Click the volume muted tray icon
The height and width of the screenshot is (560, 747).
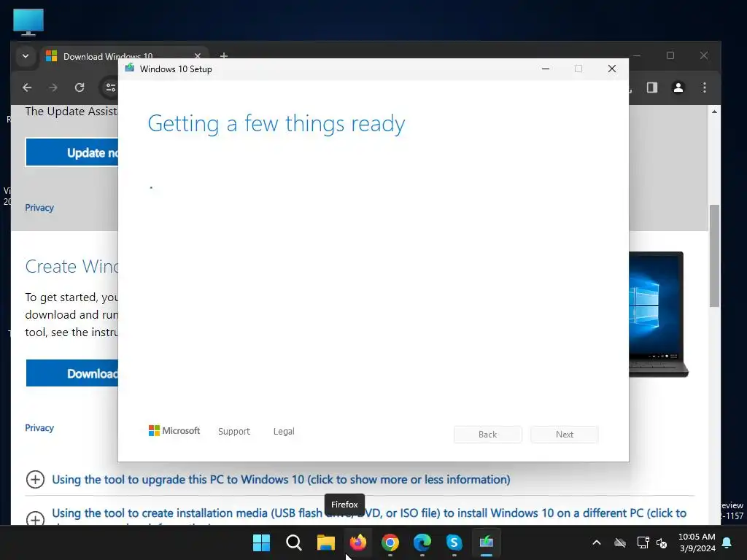click(x=662, y=542)
